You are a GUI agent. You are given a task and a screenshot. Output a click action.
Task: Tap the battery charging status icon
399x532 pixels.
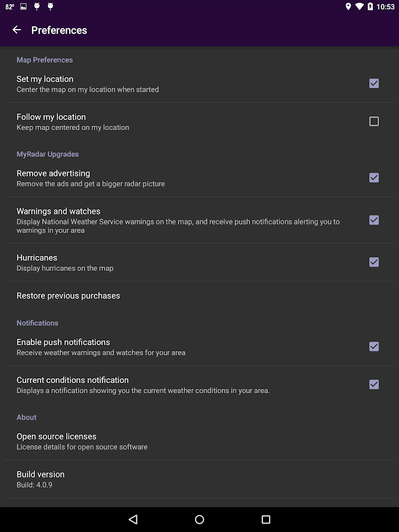coord(370,7)
